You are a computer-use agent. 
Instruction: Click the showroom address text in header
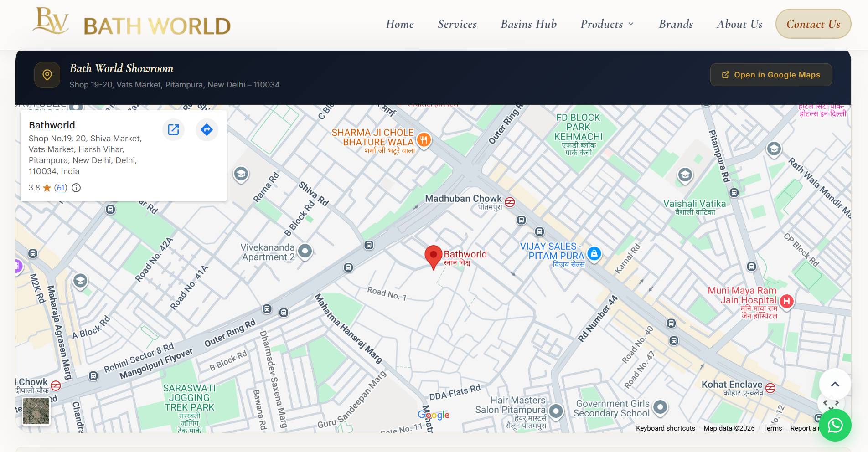click(x=175, y=85)
